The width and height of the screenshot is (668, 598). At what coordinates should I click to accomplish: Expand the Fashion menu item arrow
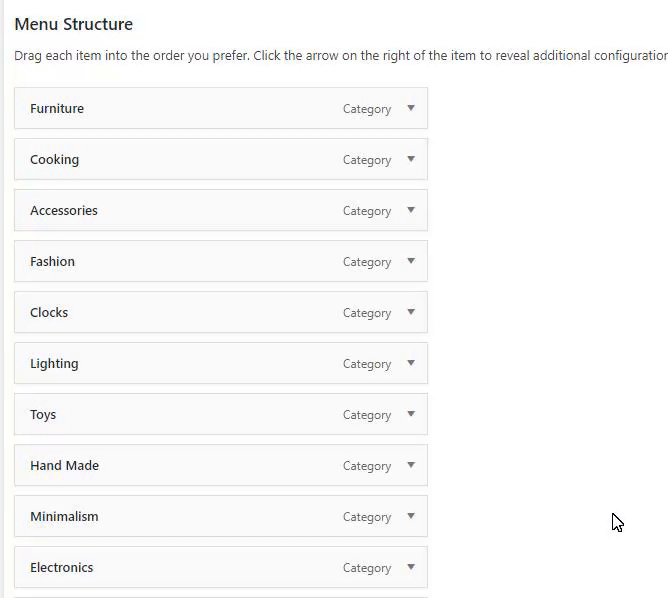(410, 261)
